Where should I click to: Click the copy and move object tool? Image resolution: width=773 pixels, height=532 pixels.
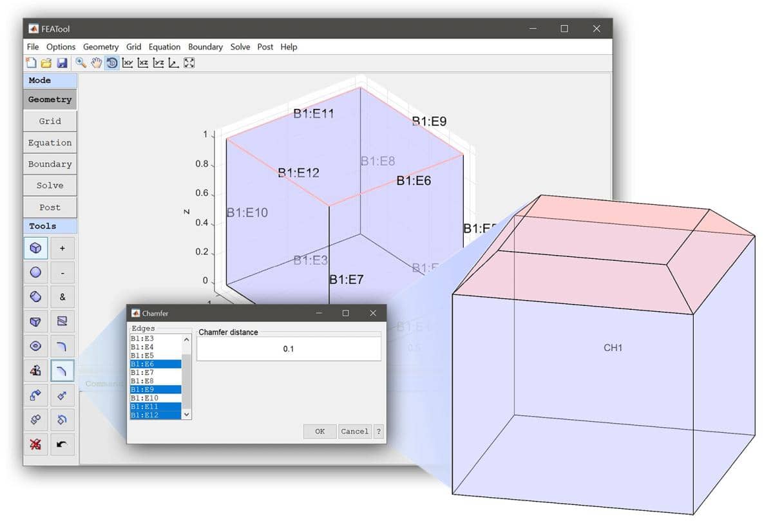(36, 395)
